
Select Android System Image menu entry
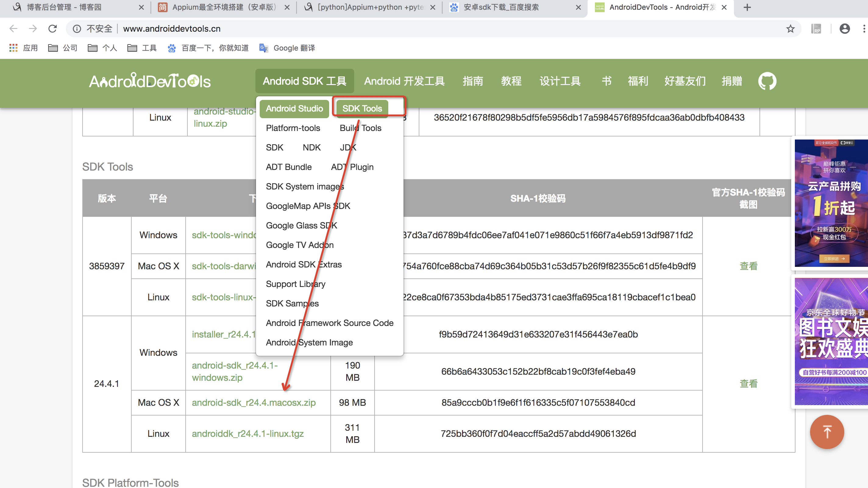pos(309,342)
